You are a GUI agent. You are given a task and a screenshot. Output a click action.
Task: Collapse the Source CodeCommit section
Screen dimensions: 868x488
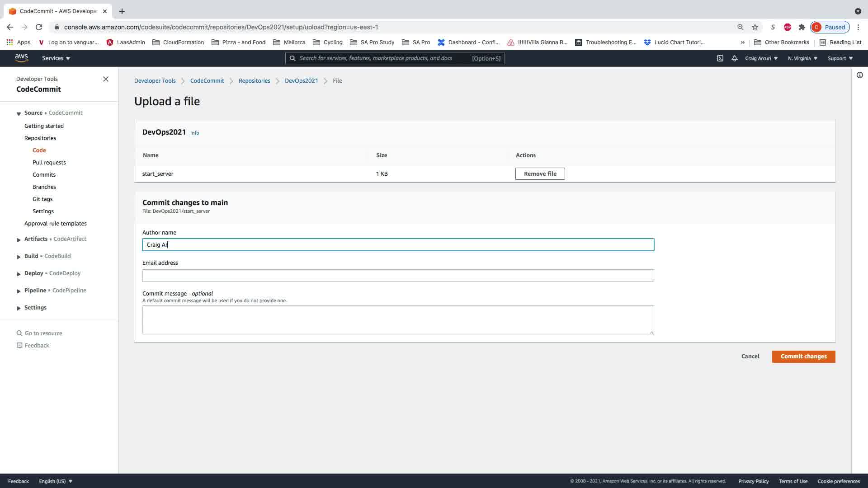pos(19,113)
